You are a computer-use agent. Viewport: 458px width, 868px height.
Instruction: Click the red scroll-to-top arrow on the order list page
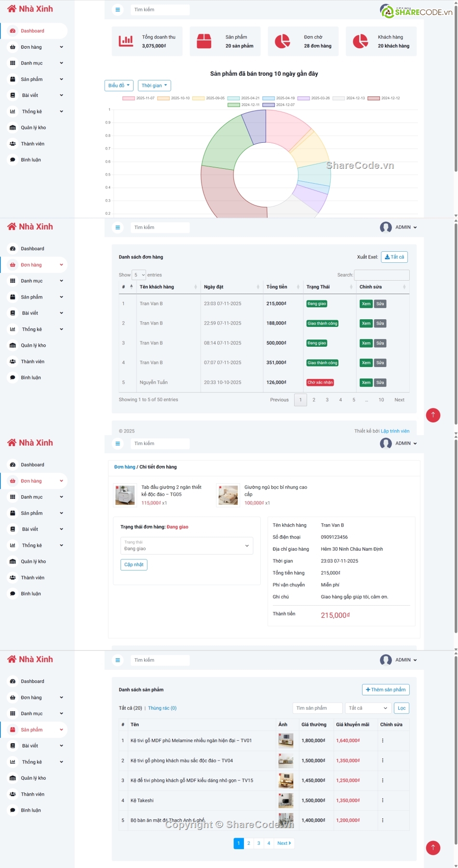click(x=433, y=415)
